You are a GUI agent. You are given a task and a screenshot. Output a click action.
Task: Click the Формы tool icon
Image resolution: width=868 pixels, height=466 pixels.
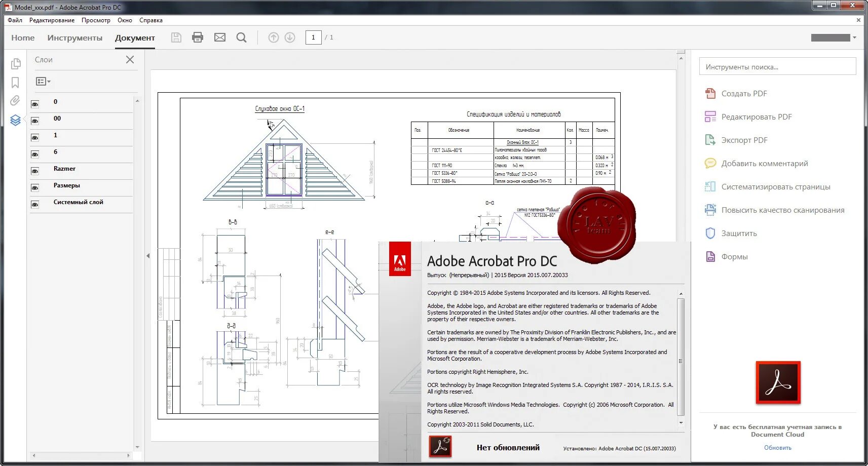click(710, 256)
